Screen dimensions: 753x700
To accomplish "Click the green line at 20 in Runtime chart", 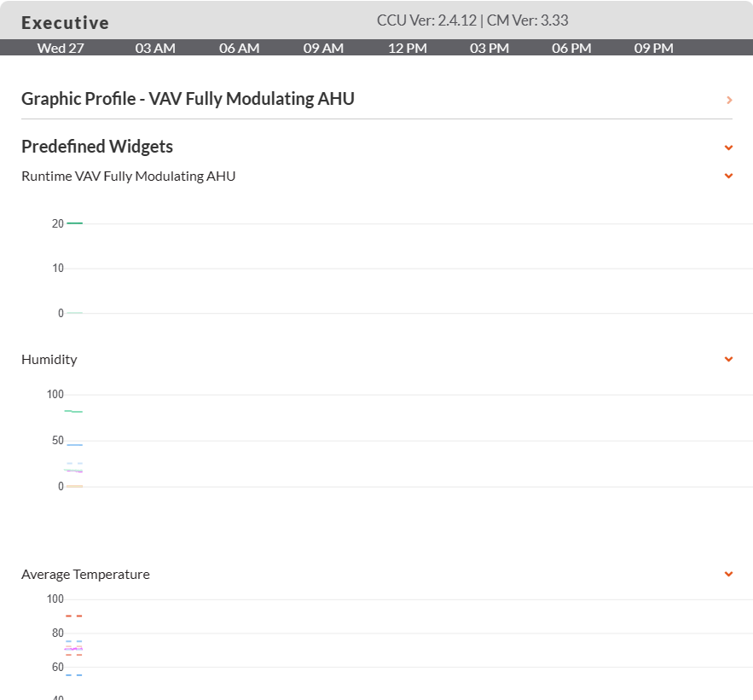I will click(74, 223).
